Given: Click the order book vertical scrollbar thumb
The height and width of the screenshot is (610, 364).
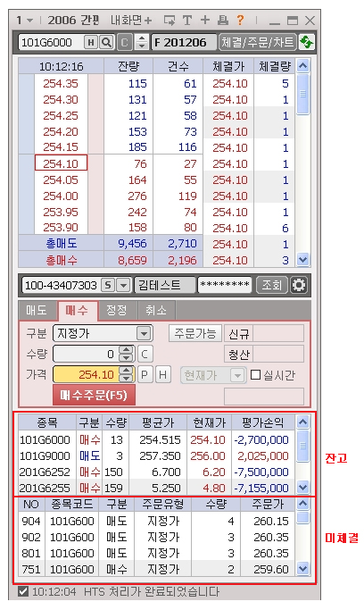Looking at the screenshot, I should tap(303, 94).
